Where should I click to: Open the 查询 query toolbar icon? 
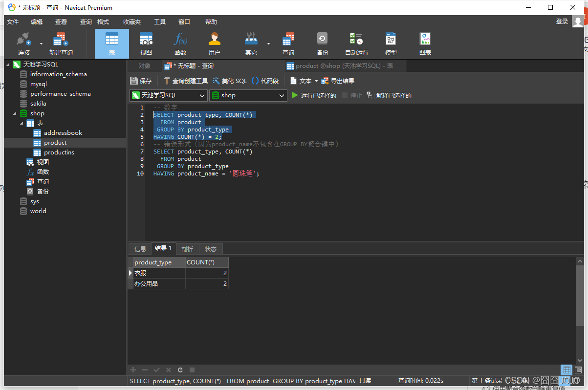tap(288, 44)
